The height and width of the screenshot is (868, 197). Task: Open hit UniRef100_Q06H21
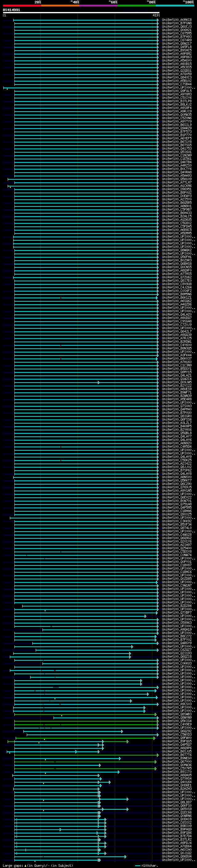click(x=176, y=30)
